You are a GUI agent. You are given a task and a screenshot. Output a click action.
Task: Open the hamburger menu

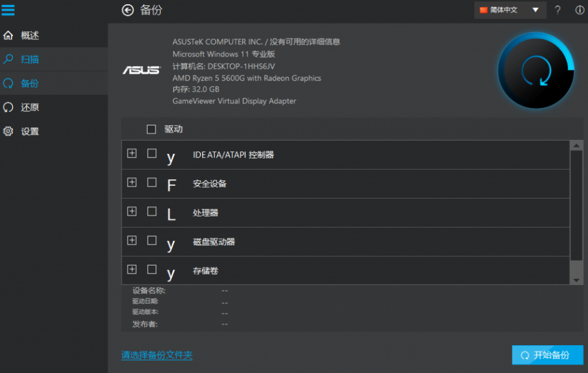[x=8, y=10]
